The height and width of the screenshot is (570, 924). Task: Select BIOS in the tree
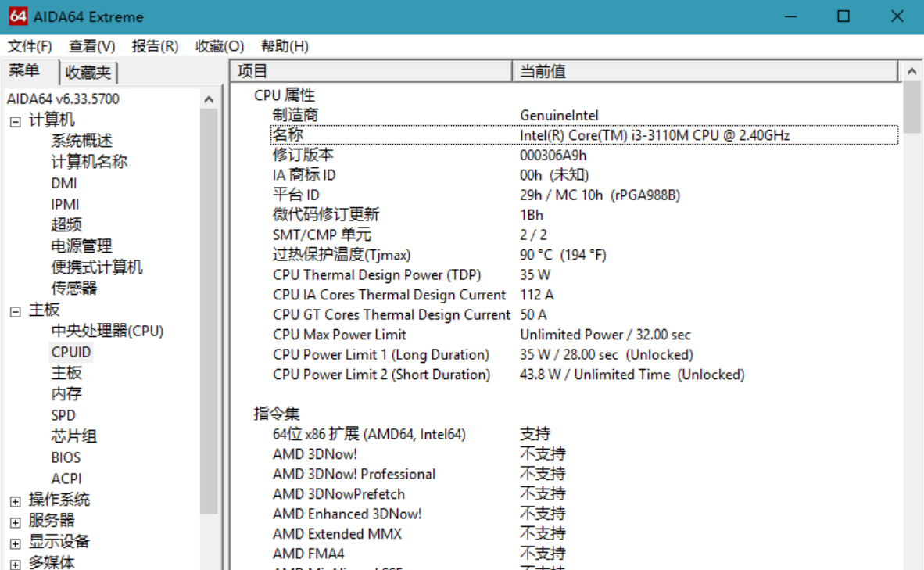tap(66, 457)
